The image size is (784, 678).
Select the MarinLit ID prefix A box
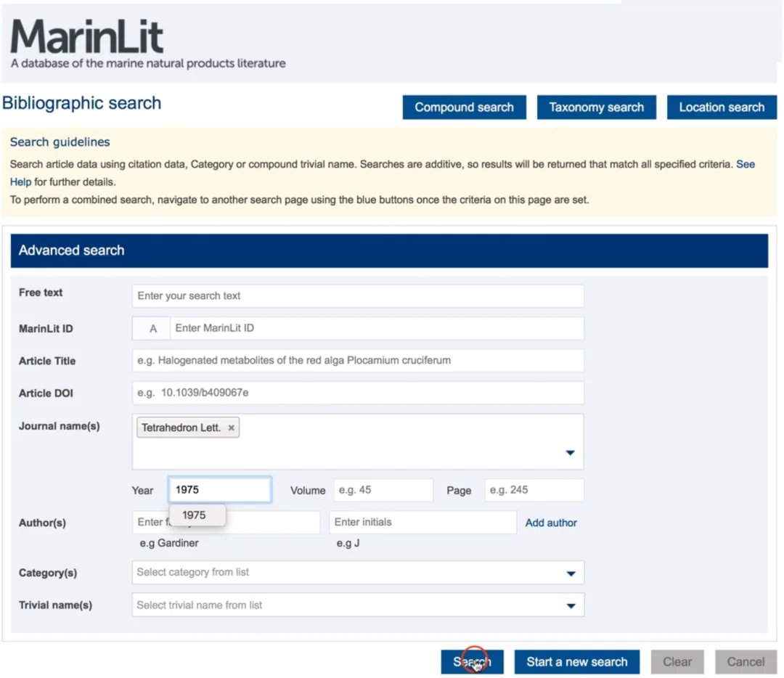[x=151, y=329]
